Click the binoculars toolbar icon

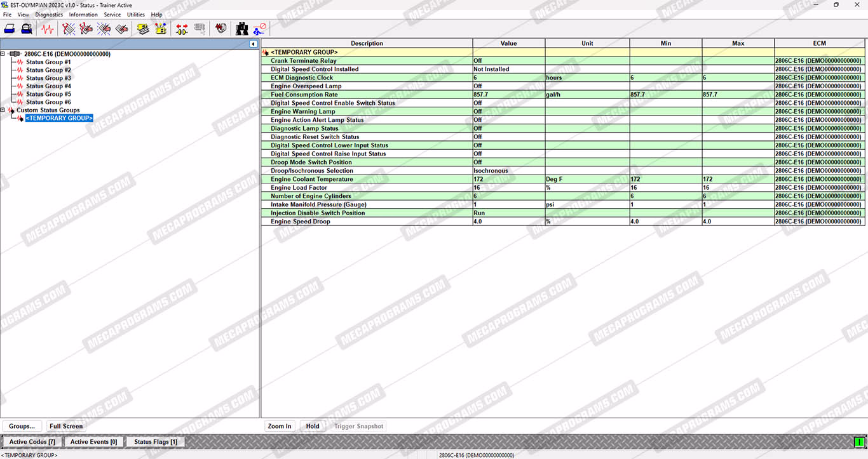tap(242, 29)
